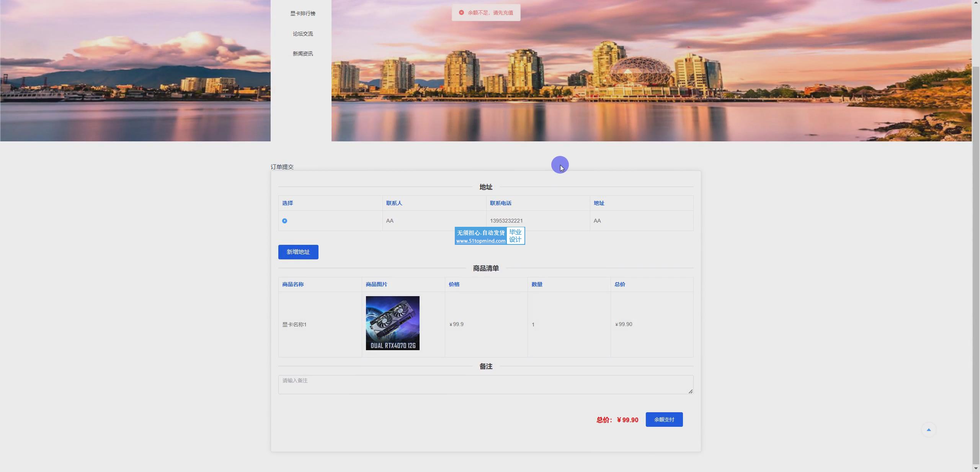Click the 选择 column header
Screen dimensions: 980x472
287,203
